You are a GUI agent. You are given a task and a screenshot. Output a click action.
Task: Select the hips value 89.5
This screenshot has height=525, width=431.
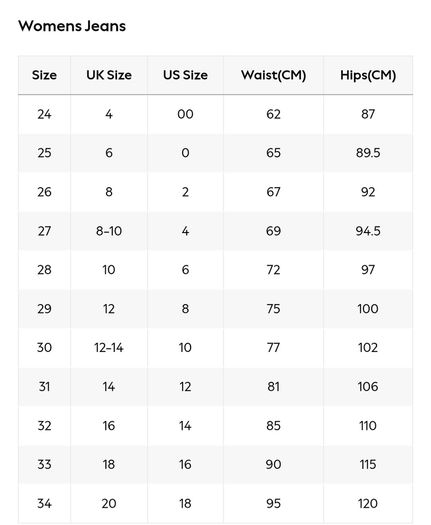point(368,153)
